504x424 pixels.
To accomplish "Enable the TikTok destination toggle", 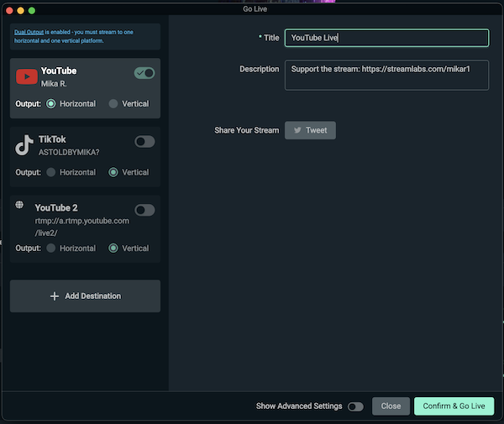I will pos(144,142).
